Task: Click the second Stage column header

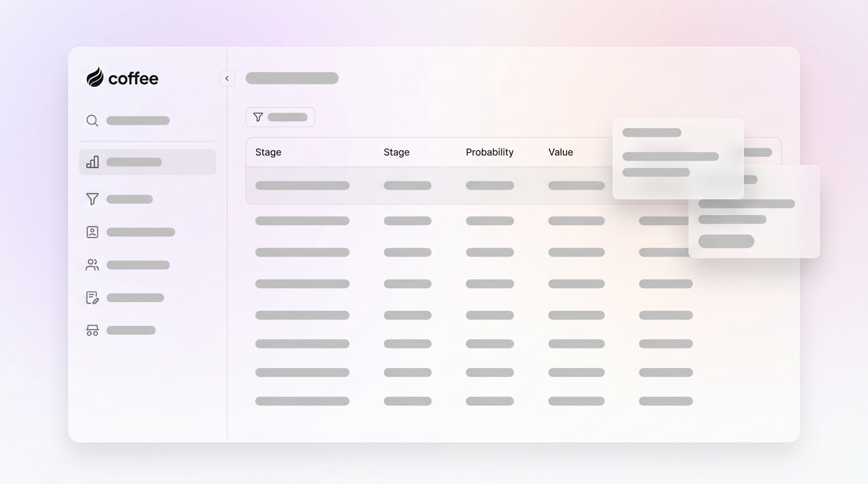Action: pos(396,152)
